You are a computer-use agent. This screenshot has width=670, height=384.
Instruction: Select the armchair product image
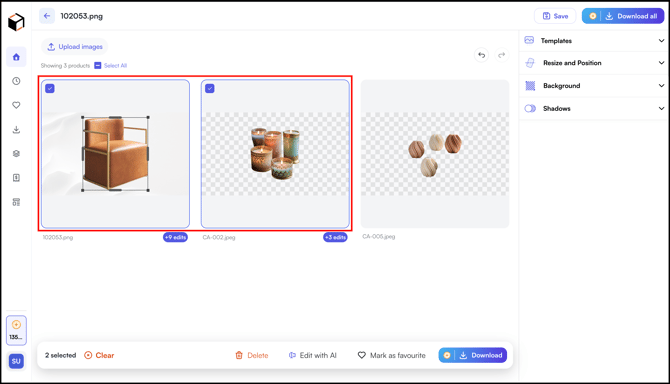click(x=115, y=154)
